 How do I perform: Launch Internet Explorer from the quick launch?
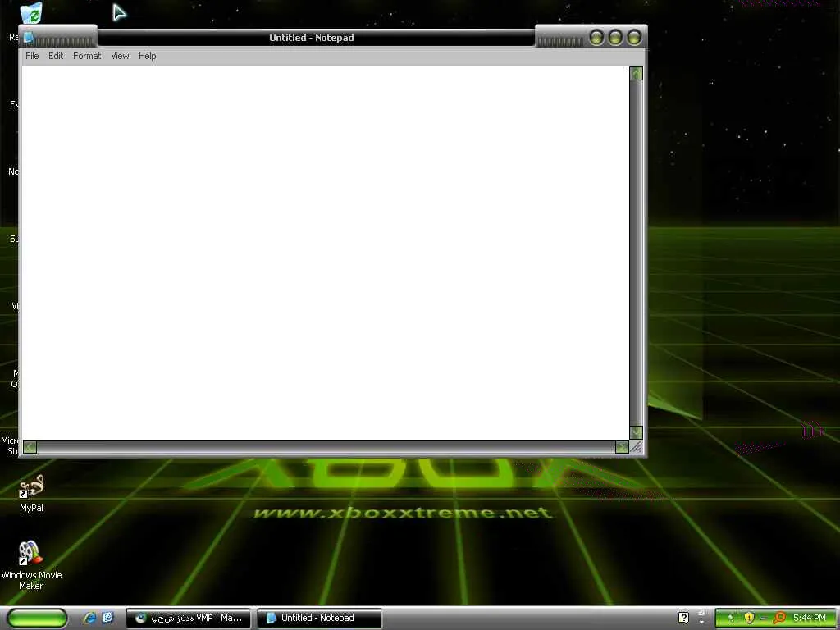(x=89, y=618)
